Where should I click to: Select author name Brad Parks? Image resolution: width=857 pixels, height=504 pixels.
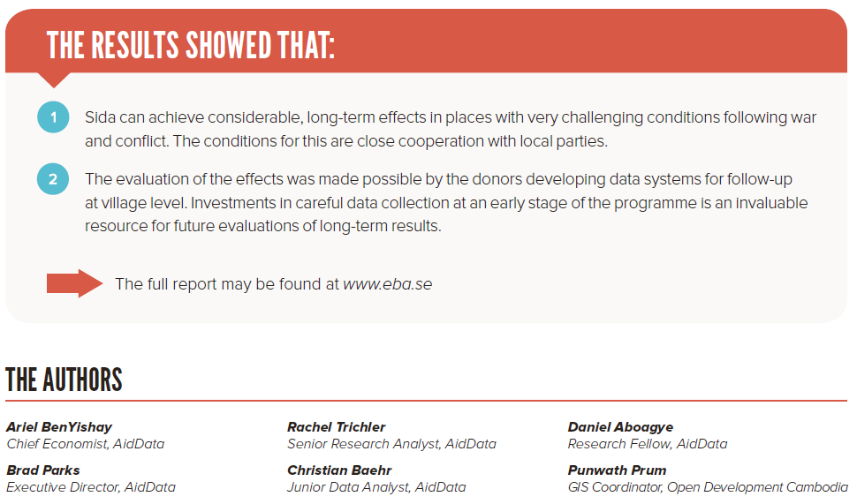(x=43, y=470)
